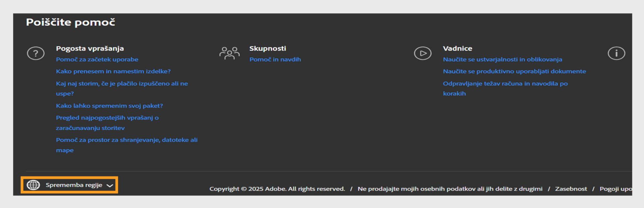Click the question mark FAQ icon
Image resolution: width=644 pixels, height=208 pixels.
[36, 53]
